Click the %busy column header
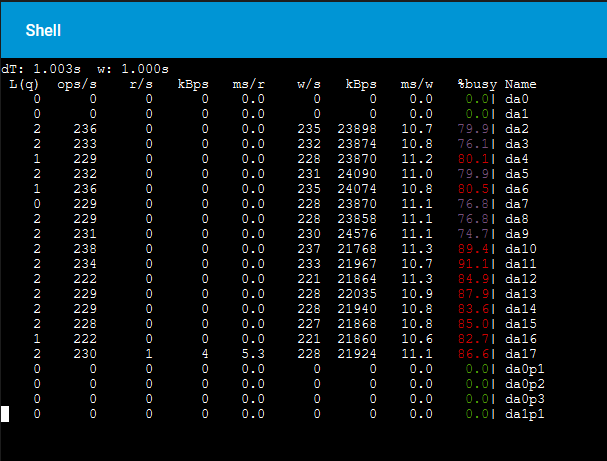Image resolution: width=607 pixels, height=461 pixels. (477, 84)
